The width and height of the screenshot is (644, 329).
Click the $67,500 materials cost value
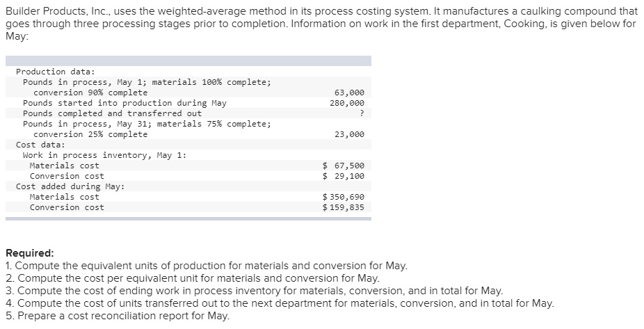pos(344,166)
